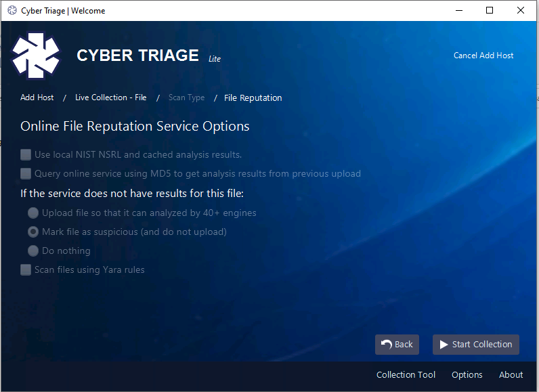Enable local NIST NSRL cached results checkbox
The width and height of the screenshot is (539, 392).
click(26, 154)
